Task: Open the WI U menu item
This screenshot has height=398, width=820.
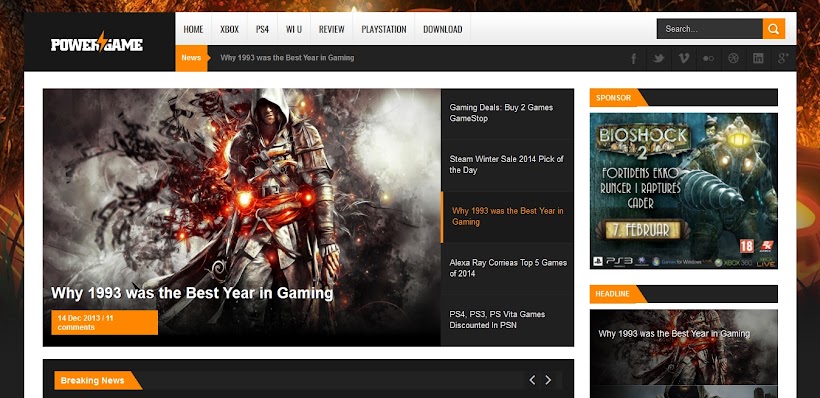Action: click(x=294, y=29)
